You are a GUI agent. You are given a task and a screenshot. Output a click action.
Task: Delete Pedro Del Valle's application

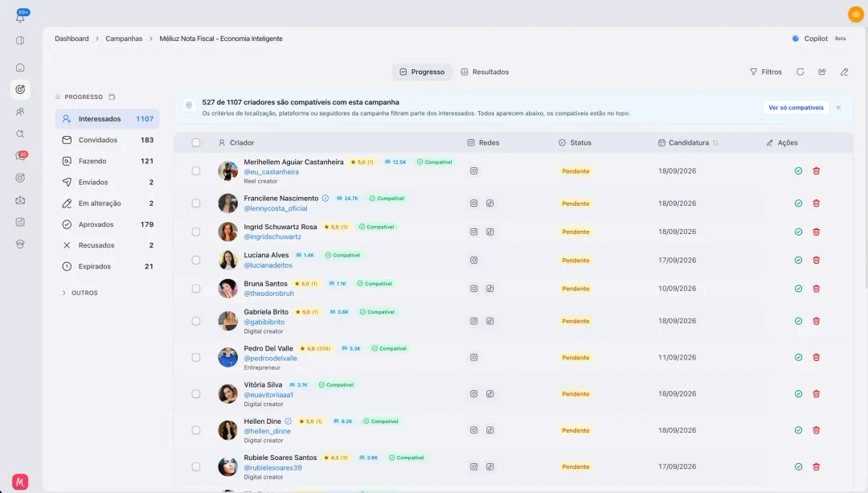coord(816,357)
